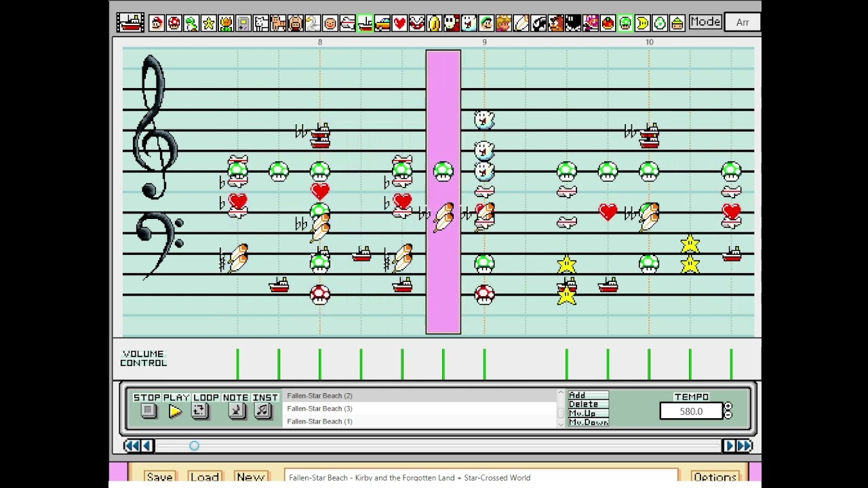Toggle the INST mute button
Viewport: 868px width, 488px height.
click(263, 411)
